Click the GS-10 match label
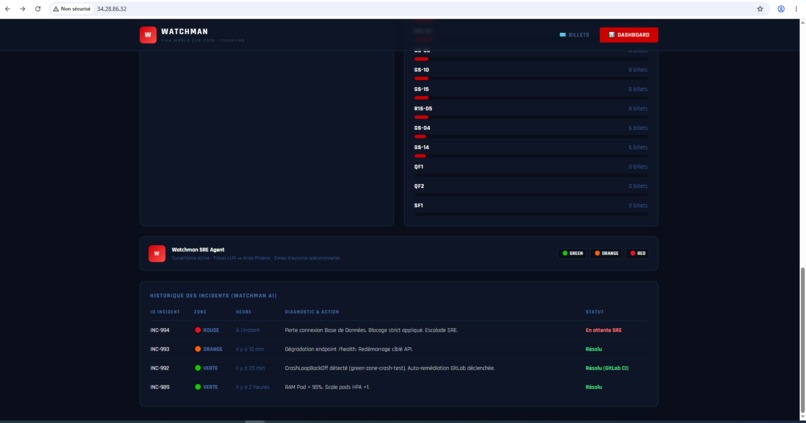The image size is (806, 423). (422, 70)
